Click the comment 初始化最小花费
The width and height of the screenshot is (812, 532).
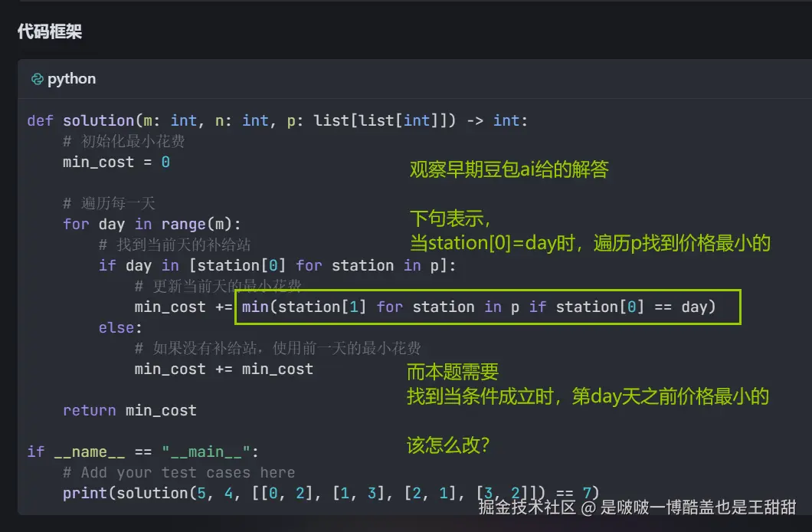coord(124,141)
